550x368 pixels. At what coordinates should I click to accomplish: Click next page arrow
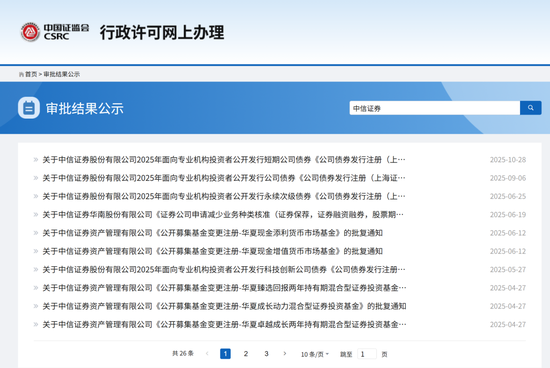click(x=285, y=354)
